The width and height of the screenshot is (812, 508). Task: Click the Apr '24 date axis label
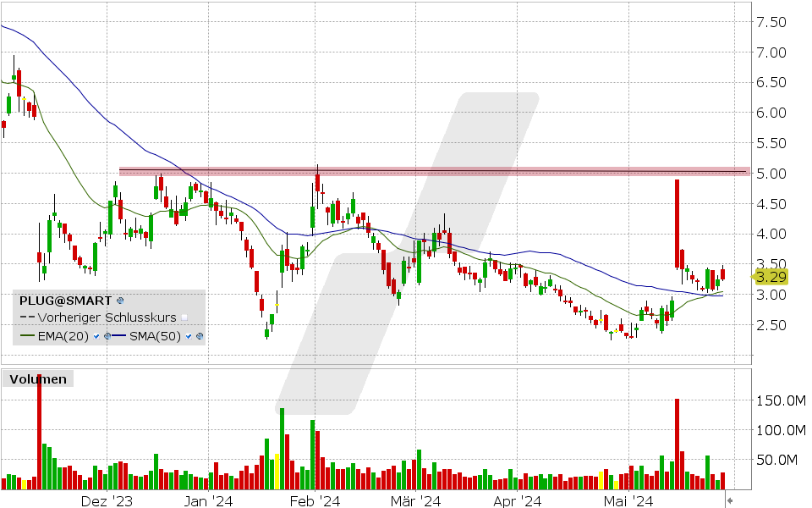point(518,500)
